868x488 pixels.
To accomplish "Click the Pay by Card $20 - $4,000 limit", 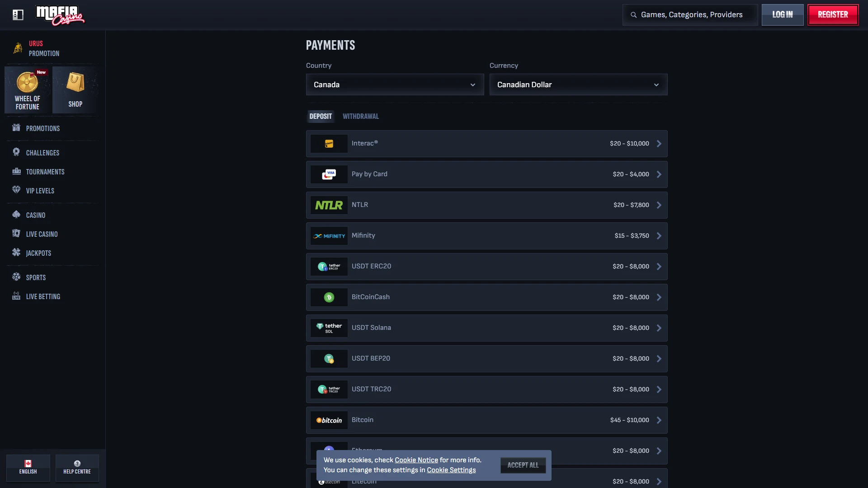I will coord(631,174).
